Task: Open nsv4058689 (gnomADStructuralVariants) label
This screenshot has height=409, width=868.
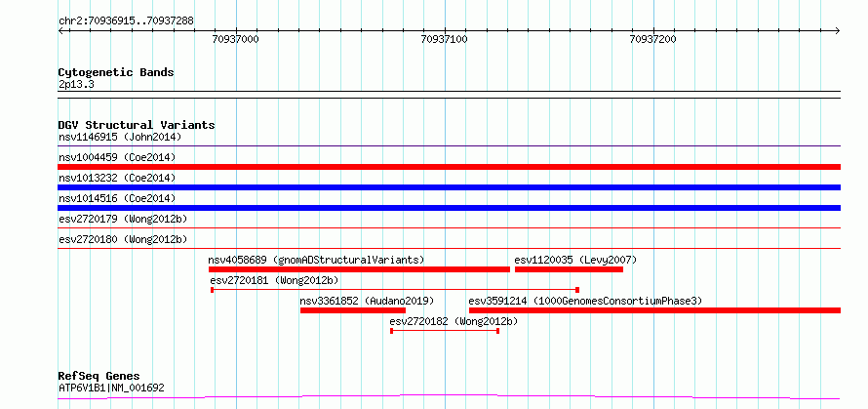Action: pos(316,260)
